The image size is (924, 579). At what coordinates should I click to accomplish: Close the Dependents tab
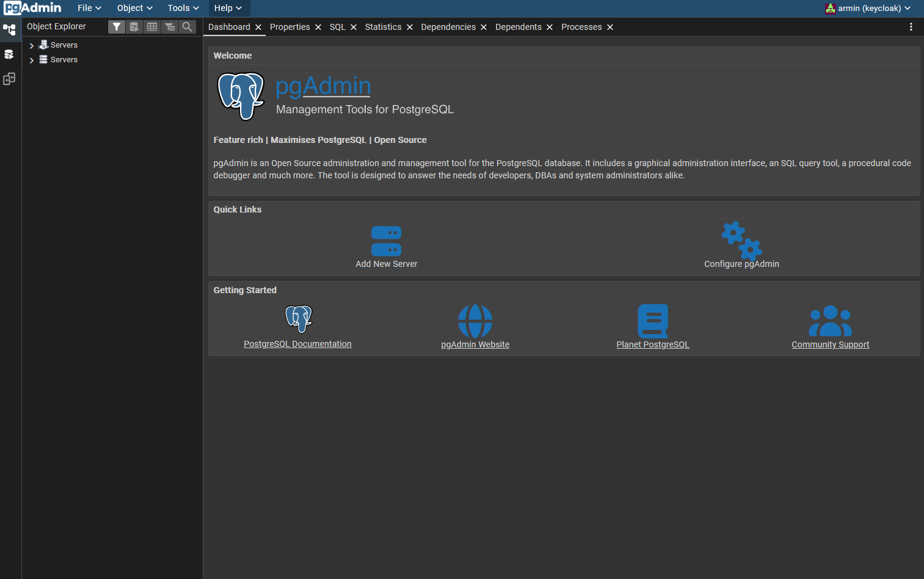[x=550, y=27]
